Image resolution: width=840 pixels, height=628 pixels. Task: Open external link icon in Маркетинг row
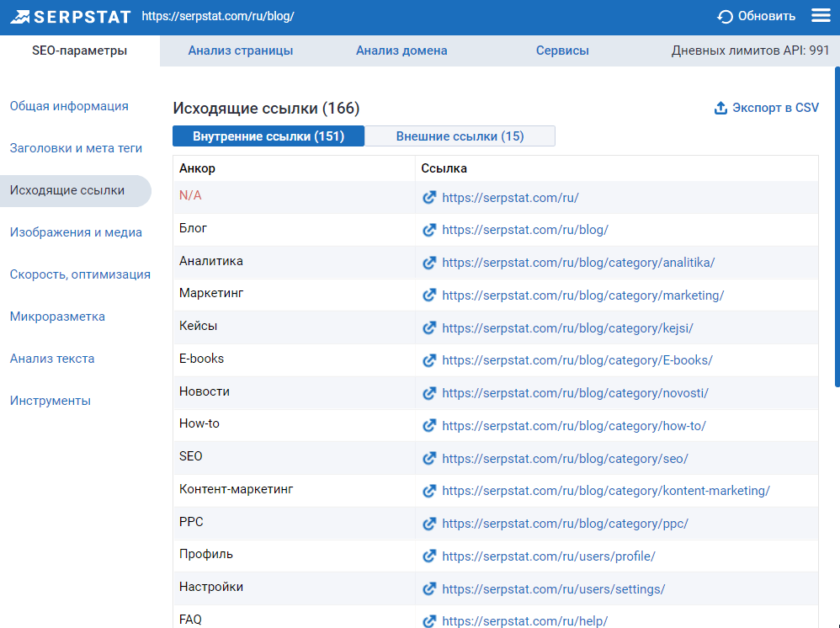click(x=429, y=295)
